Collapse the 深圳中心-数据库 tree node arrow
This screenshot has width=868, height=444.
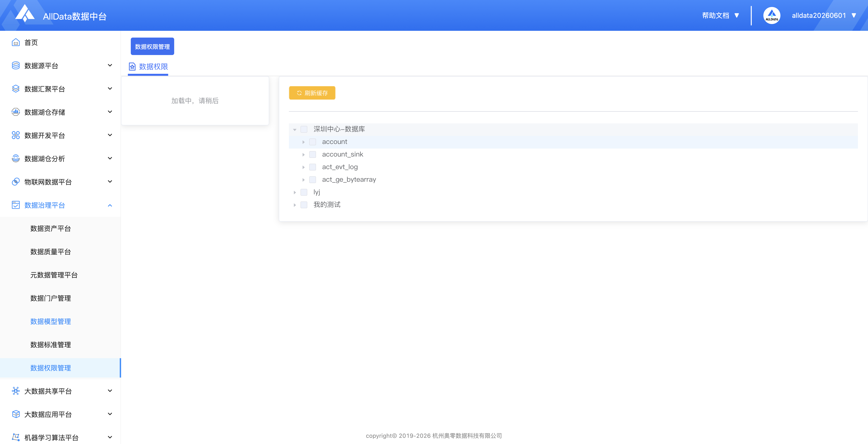[295, 130]
